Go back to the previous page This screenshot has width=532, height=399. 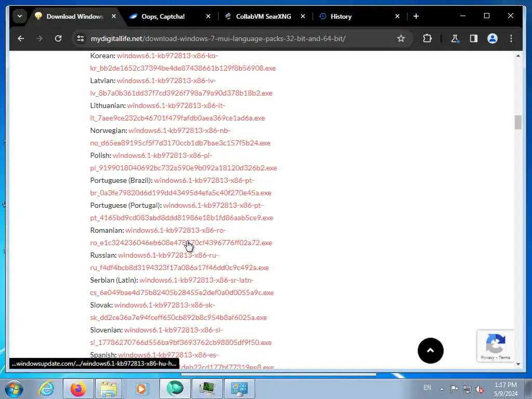pos(21,38)
